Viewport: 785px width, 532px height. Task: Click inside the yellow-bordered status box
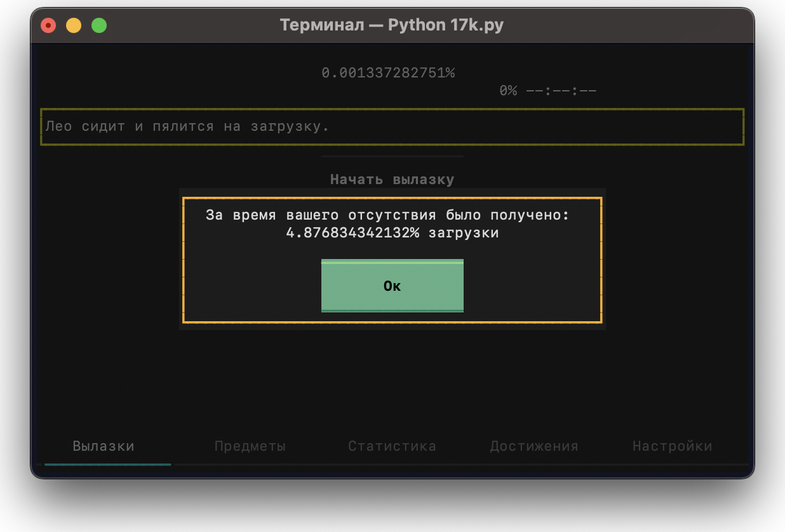[392, 126]
